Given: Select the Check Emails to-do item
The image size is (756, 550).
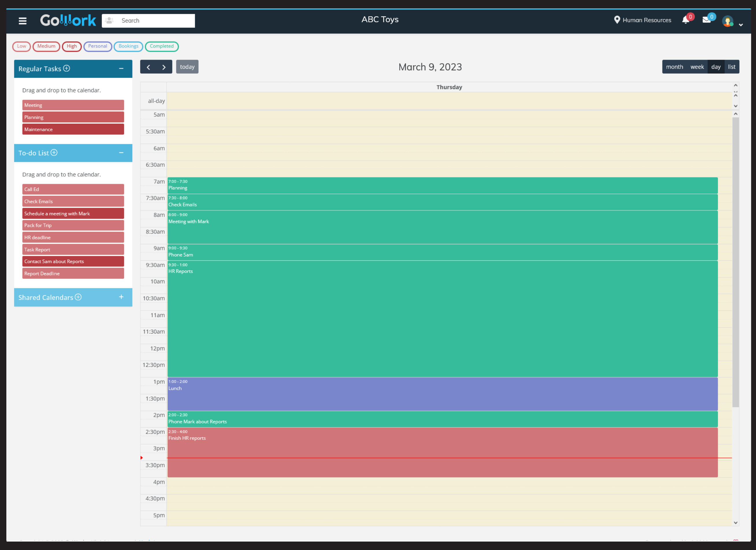Looking at the screenshot, I should point(73,201).
